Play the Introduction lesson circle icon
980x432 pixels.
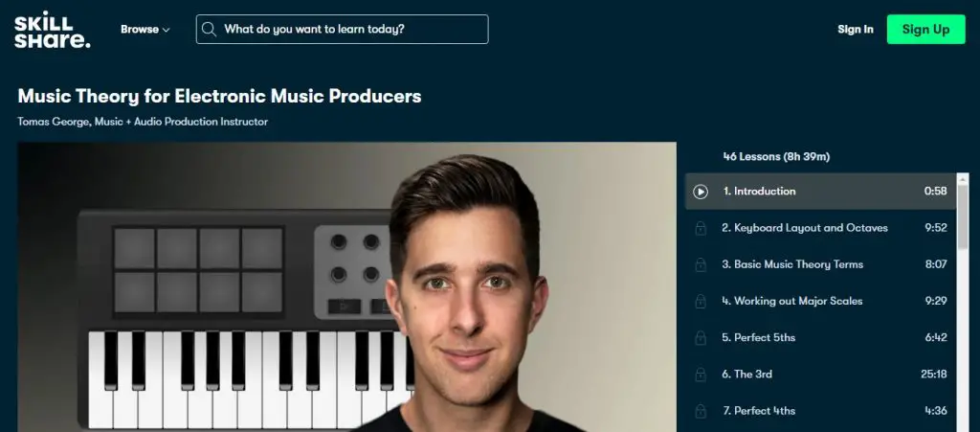pos(701,192)
